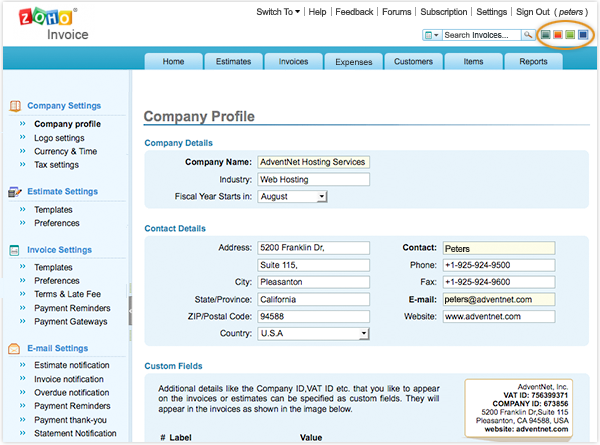Click the Zoho Invoice logo

pos(53,24)
